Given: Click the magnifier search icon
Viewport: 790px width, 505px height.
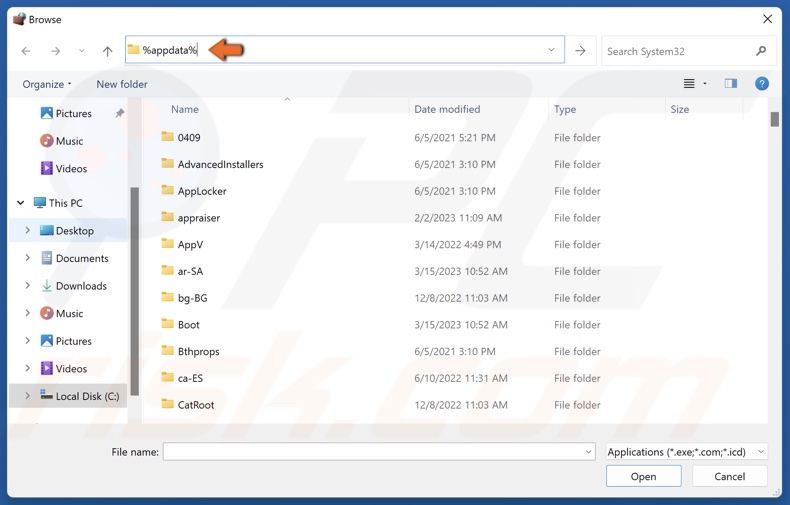Looking at the screenshot, I should 761,51.
